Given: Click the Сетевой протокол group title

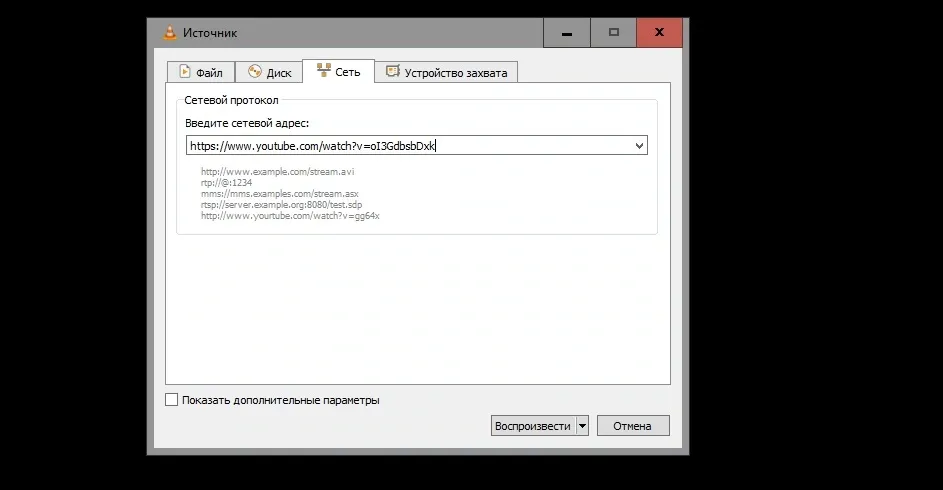Looking at the screenshot, I should (x=231, y=100).
